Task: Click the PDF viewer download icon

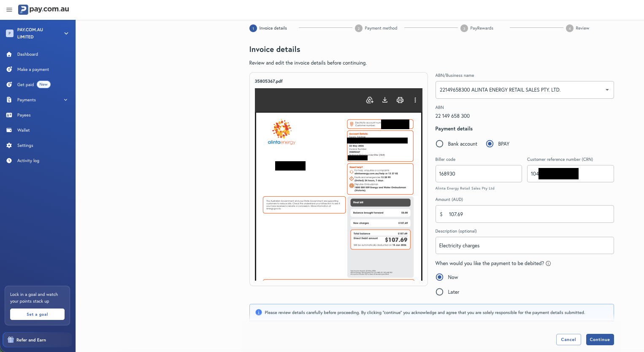Action: click(x=385, y=100)
